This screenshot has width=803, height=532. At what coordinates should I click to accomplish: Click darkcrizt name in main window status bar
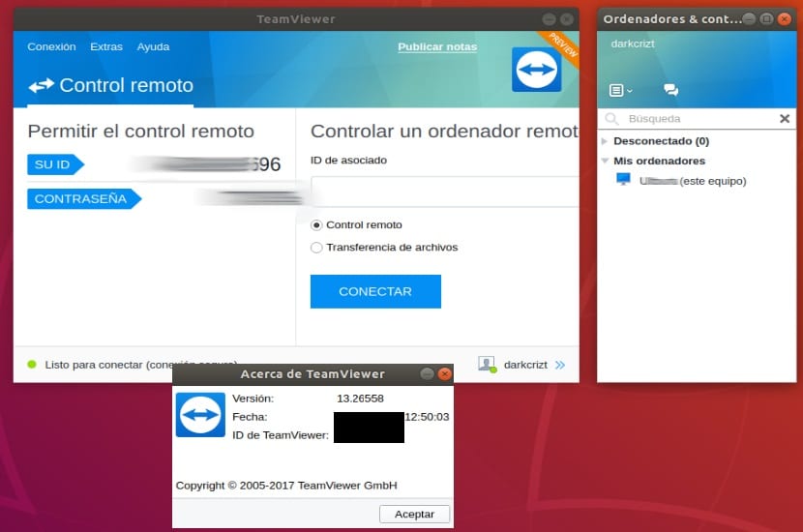tap(525, 365)
